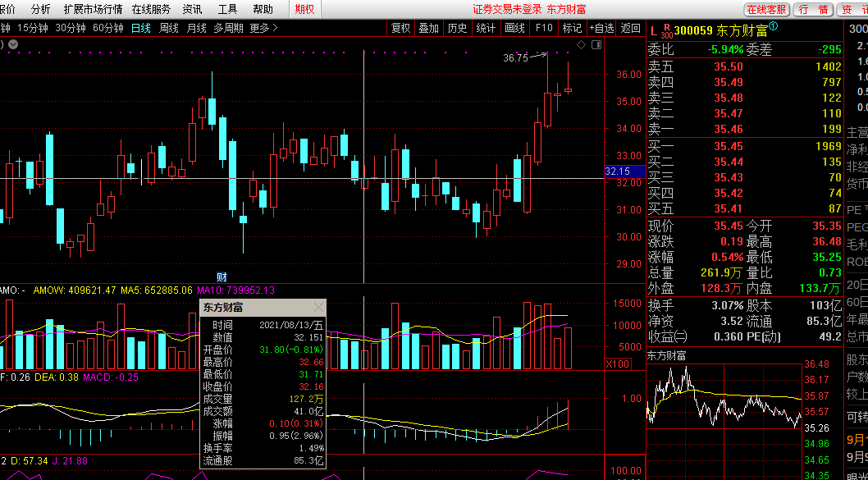Click the red L marker before 300059
The height and width of the screenshot is (480, 868).
tap(654, 30)
